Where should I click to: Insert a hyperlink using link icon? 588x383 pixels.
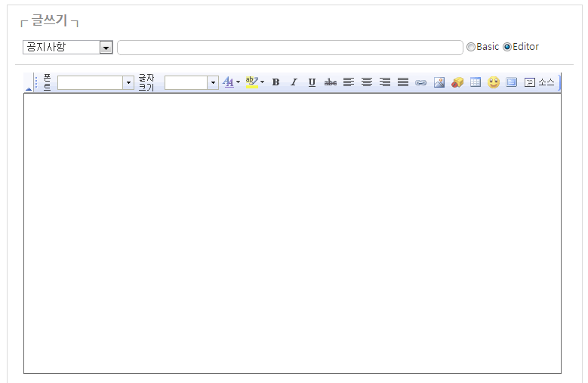click(x=421, y=82)
